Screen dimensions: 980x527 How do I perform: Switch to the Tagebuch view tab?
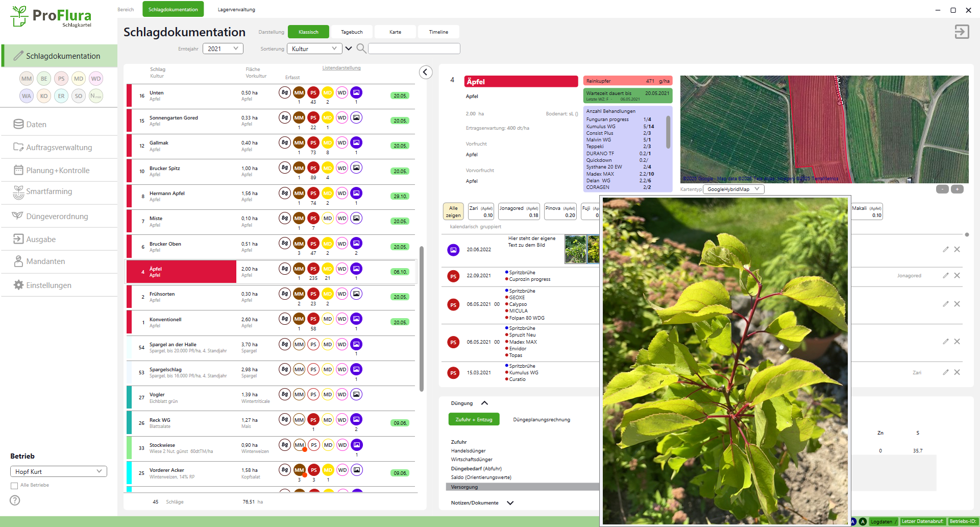[352, 32]
